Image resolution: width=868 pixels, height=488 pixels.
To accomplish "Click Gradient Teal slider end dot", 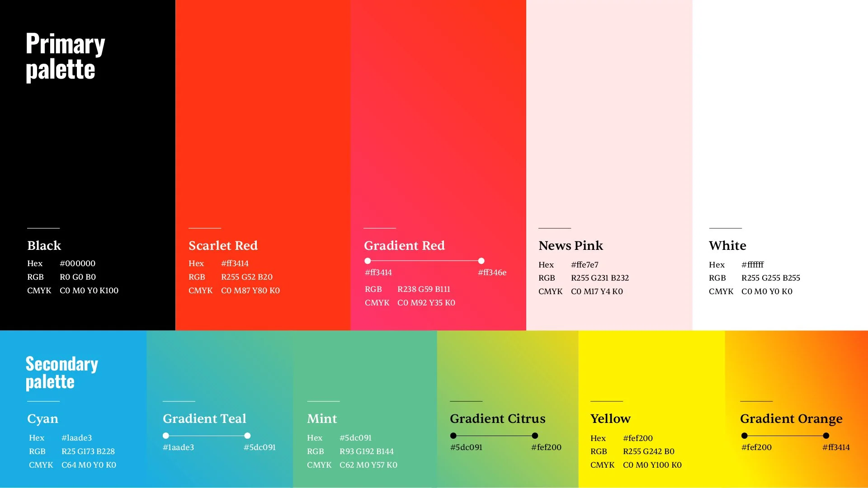I will (x=247, y=436).
